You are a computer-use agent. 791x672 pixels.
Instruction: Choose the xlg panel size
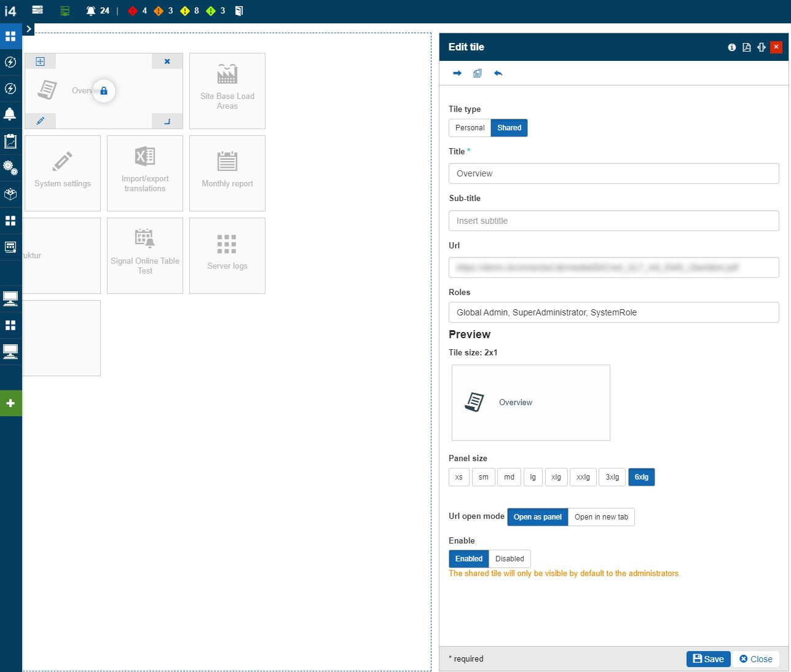tap(556, 477)
